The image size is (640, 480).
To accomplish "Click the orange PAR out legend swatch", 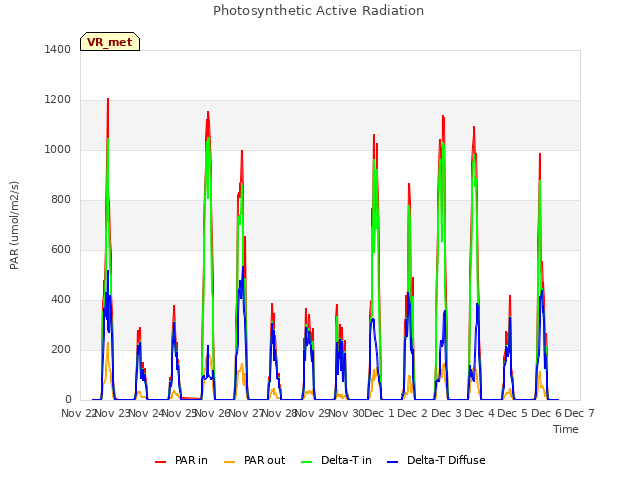I will point(230,462).
